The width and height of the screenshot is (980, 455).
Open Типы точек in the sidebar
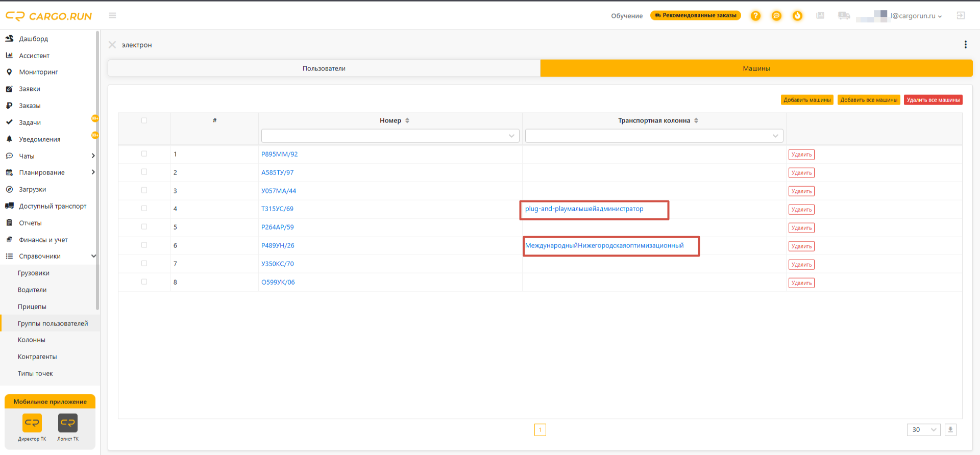click(x=35, y=373)
